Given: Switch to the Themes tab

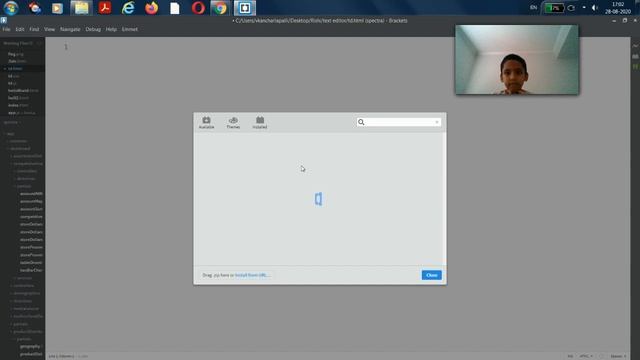Looking at the screenshot, I should [x=233, y=122].
